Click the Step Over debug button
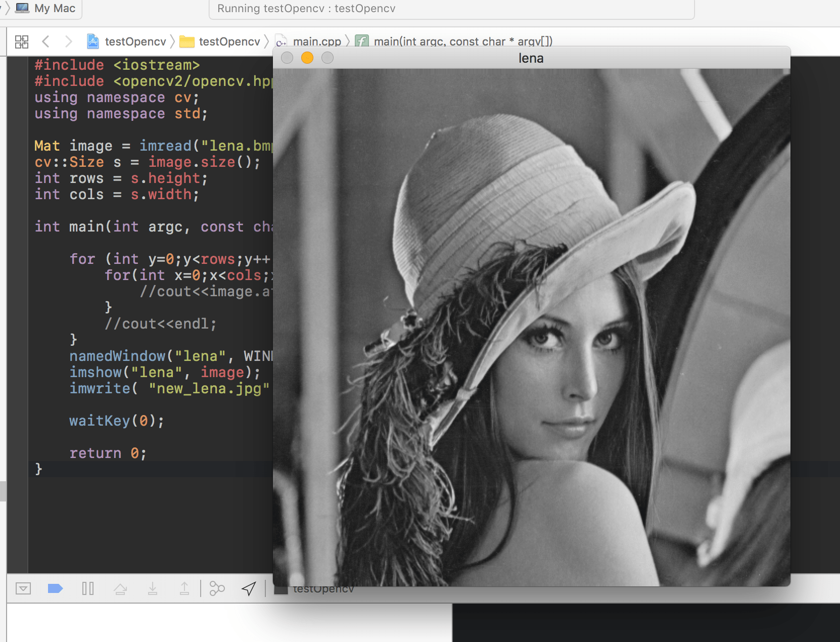The image size is (840, 642). tap(120, 588)
